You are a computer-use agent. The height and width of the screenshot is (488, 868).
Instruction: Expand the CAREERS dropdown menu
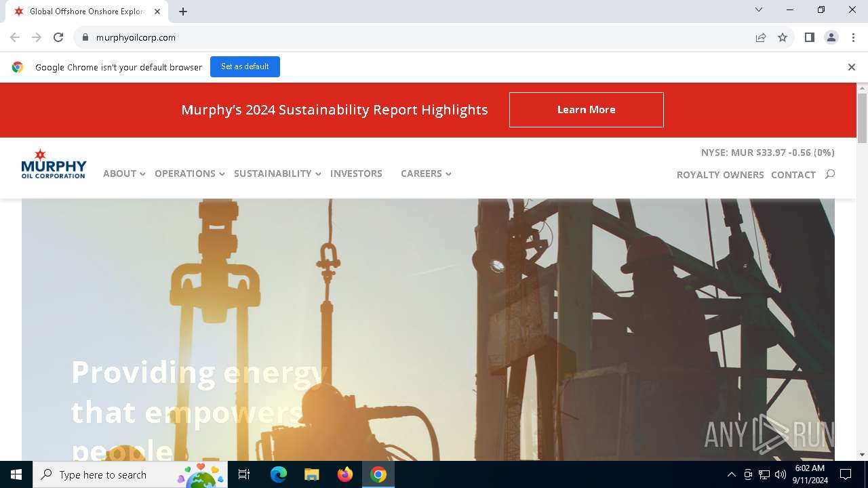pos(426,174)
